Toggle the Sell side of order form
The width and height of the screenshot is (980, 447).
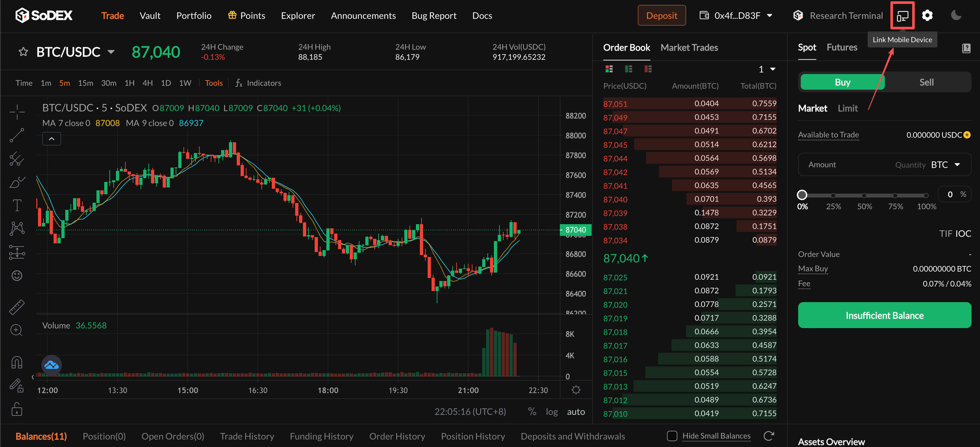926,82
